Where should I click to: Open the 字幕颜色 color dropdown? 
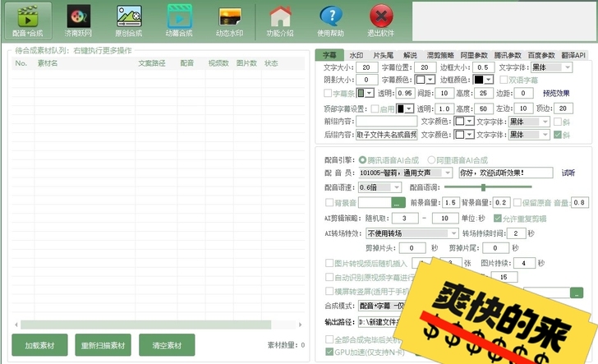click(x=425, y=80)
